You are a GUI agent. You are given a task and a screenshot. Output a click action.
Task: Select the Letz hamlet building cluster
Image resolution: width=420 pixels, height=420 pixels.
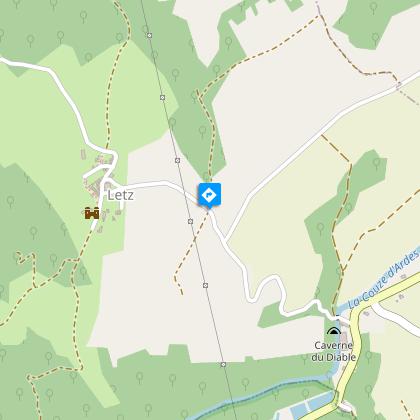(x=100, y=187)
